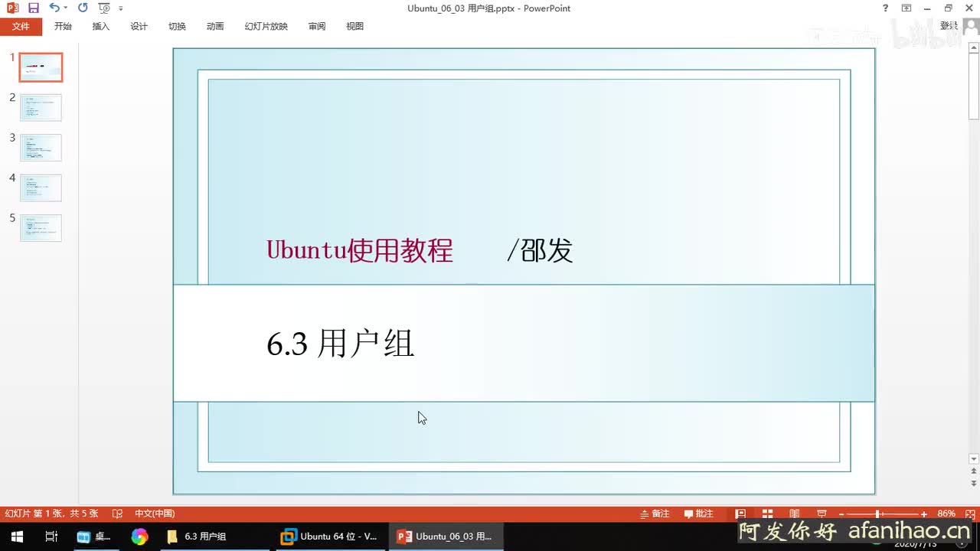Open Customize Quick Access Toolbar dropdown
The height and width of the screenshot is (551, 980).
121,8
